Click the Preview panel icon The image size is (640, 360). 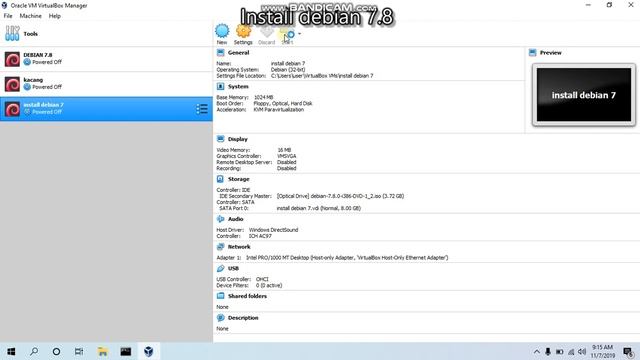tap(533, 53)
